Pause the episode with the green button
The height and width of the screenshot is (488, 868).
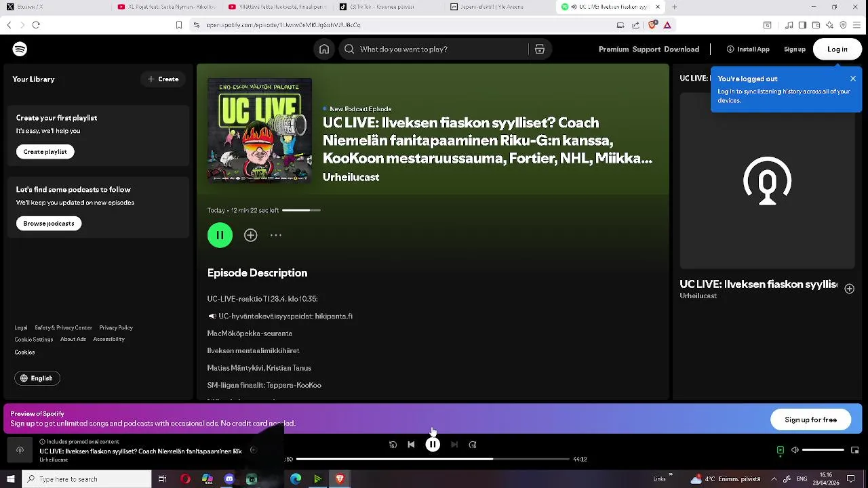point(220,235)
